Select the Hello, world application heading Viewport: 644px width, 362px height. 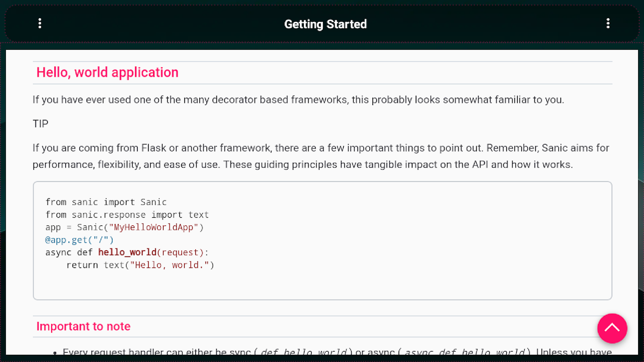[107, 72]
